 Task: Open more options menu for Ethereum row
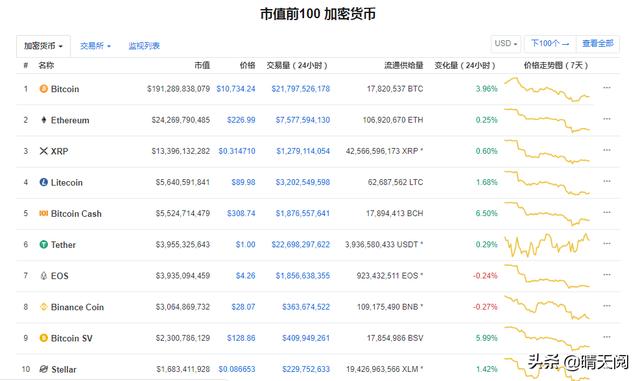point(607,119)
